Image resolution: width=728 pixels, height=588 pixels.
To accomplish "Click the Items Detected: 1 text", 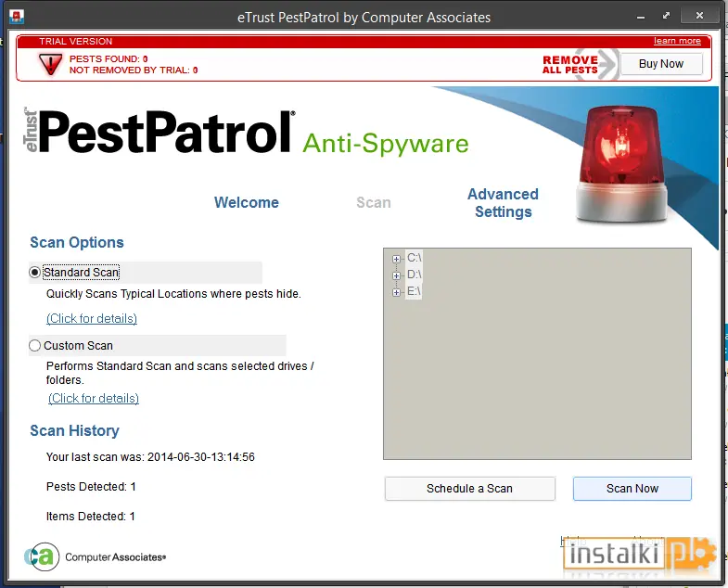I will pyautogui.click(x=91, y=517).
